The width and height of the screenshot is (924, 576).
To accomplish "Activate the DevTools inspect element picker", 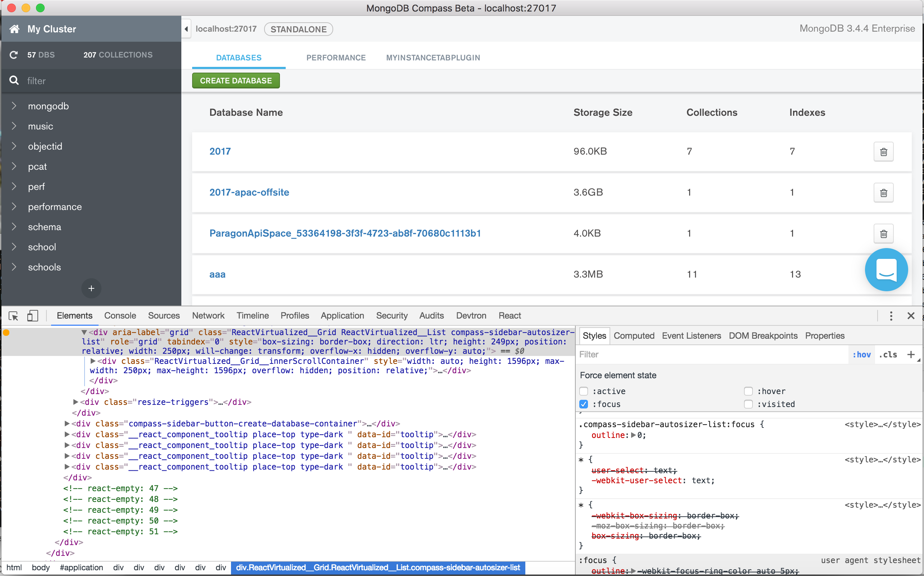I will [x=13, y=316].
